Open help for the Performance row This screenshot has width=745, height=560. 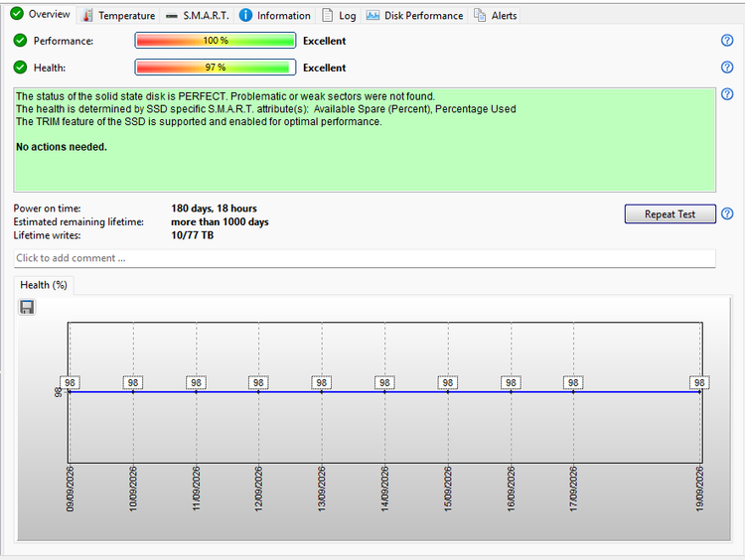pyautogui.click(x=727, y=41)
